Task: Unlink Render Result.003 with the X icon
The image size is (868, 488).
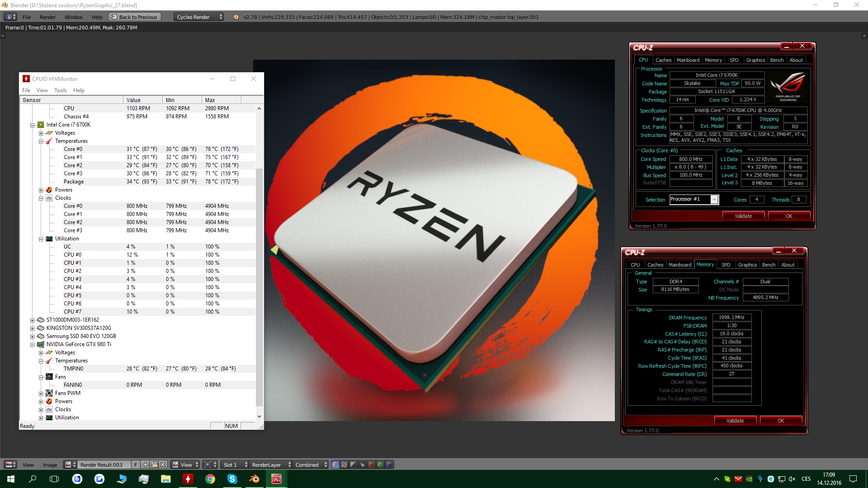Action: [x=163, y=465]
